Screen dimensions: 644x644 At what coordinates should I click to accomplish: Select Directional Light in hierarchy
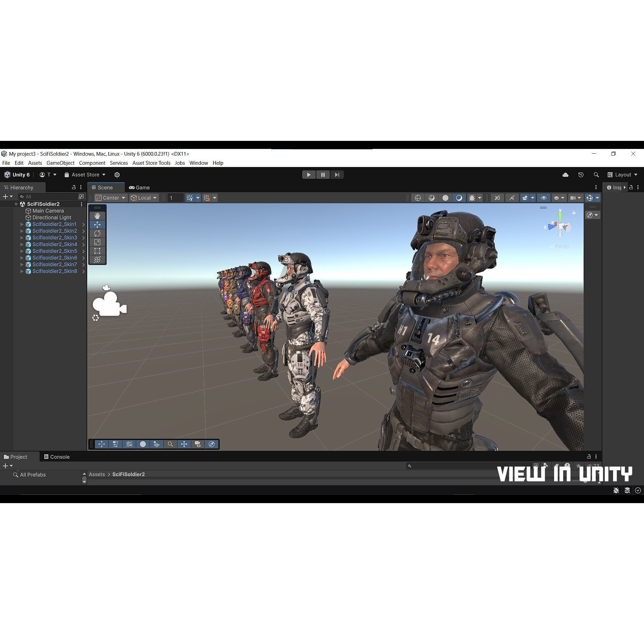[52, 217]
